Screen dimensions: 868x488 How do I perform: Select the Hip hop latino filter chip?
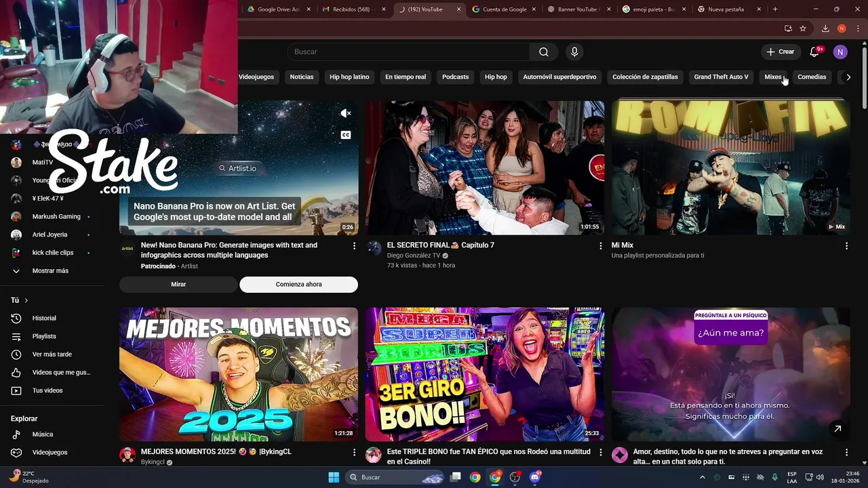349,77
